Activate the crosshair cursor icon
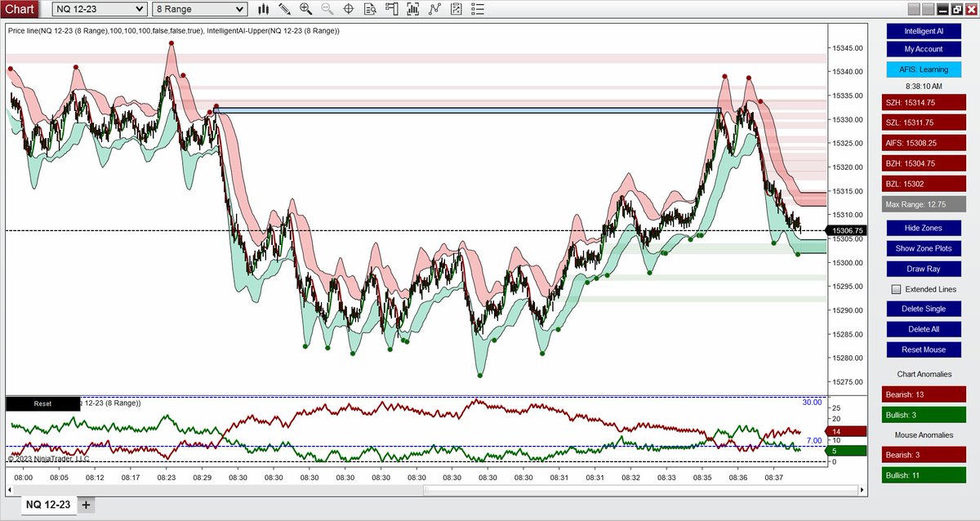This screenshot has height=521, width=980. pos(348,9)
